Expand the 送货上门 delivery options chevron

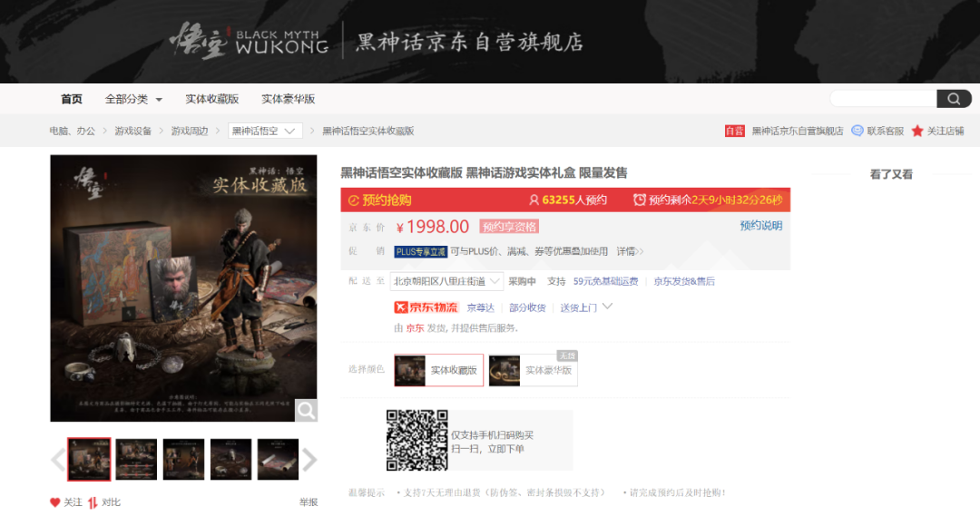point(607,307)
